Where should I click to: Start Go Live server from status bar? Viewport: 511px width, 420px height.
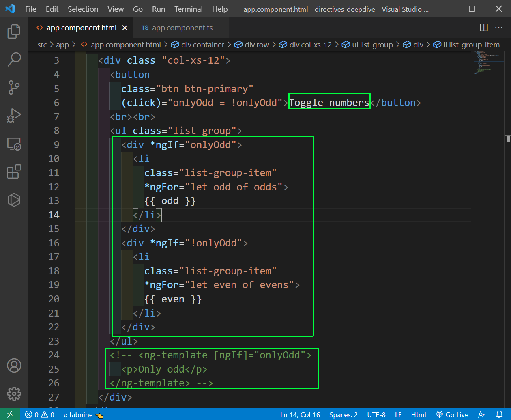[452, 415]
